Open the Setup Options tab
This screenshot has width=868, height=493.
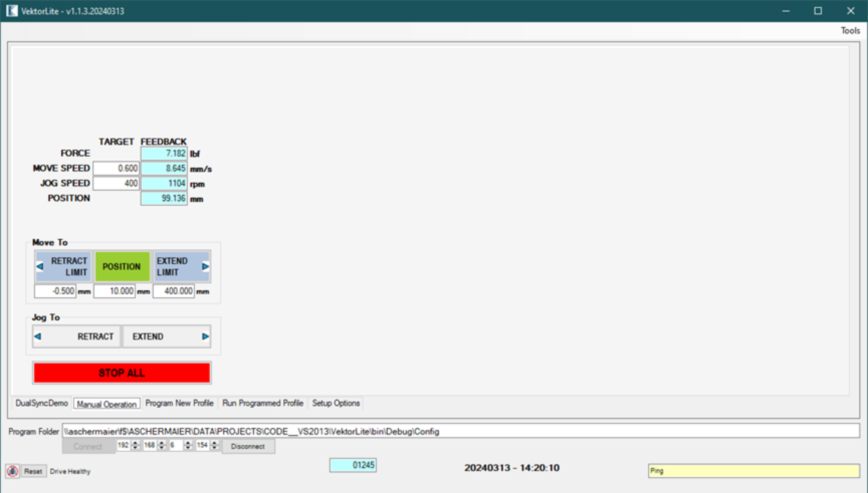[x=336, y=403]
